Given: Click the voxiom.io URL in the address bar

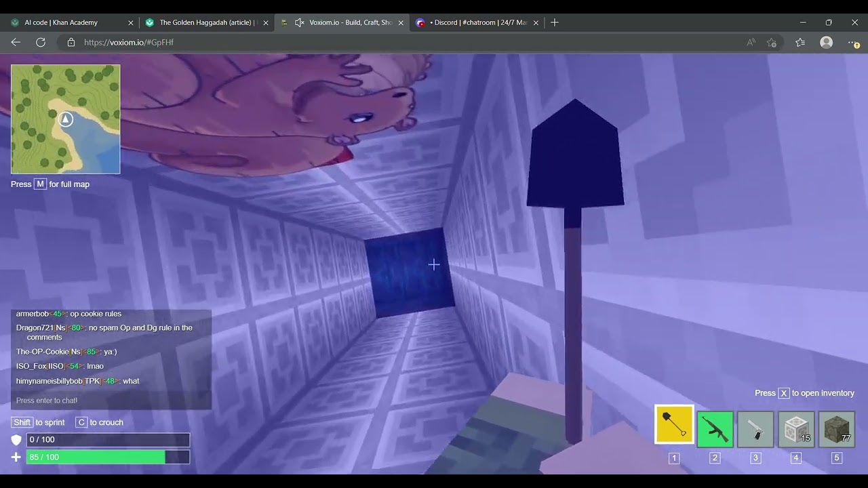Looking at the screenshot, I should [129, 42].
